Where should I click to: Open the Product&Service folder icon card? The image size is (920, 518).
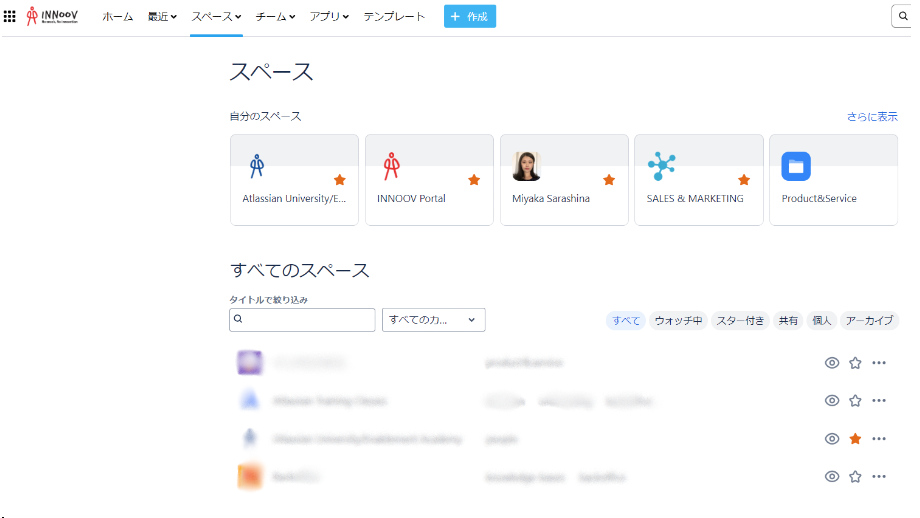point(796,166)
